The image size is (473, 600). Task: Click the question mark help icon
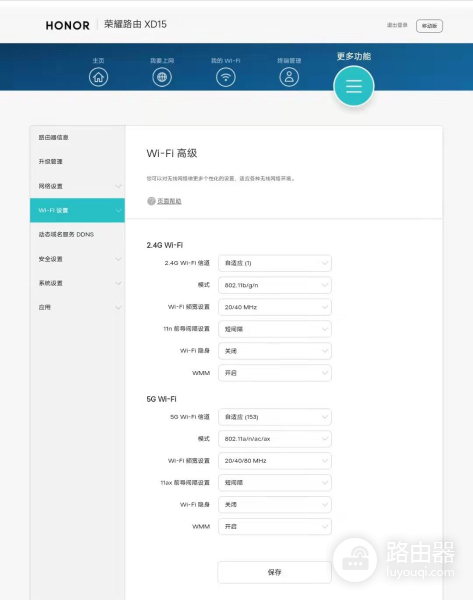click(x=151, y=201)
